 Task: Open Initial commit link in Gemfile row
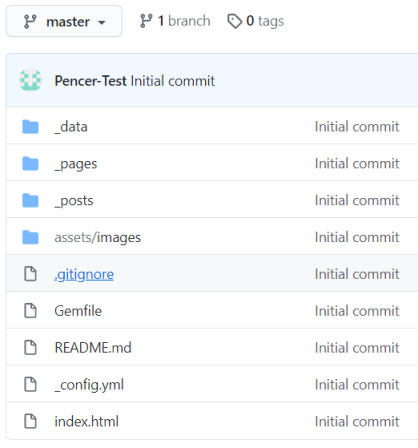click(357, 311)
